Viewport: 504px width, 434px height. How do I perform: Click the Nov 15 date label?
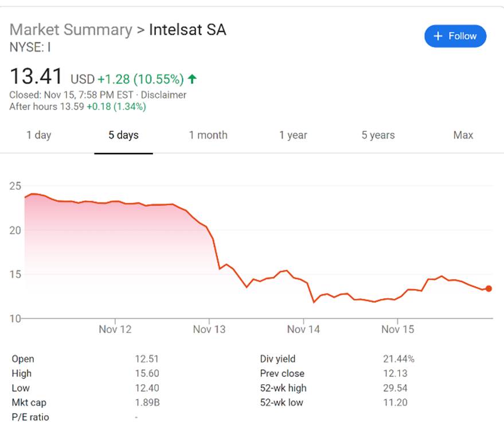coord(397,329)
